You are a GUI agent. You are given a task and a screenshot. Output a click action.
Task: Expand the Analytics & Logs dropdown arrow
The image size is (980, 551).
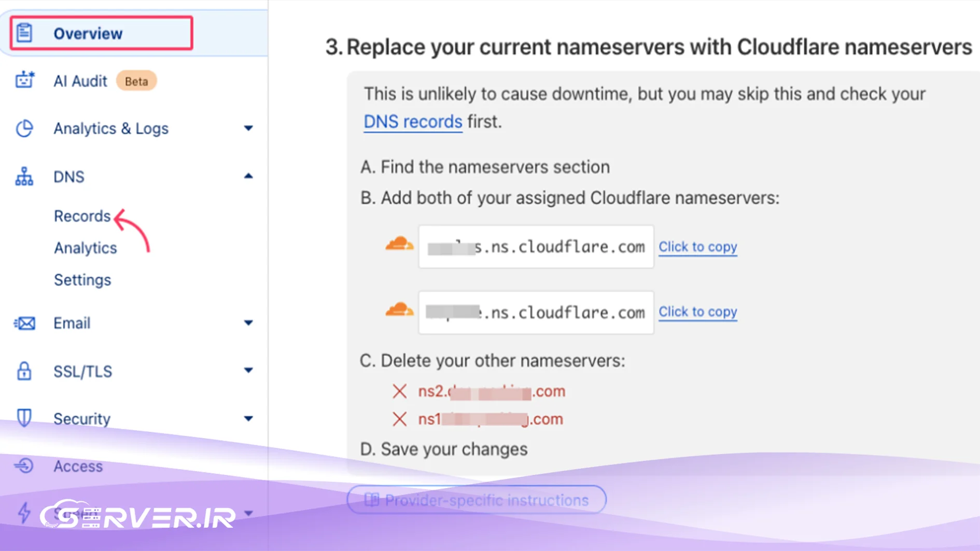[x=248, y=128]
